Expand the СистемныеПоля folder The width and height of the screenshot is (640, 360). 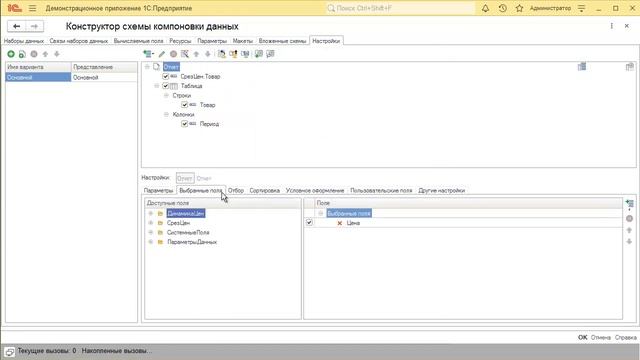point(151,232)
